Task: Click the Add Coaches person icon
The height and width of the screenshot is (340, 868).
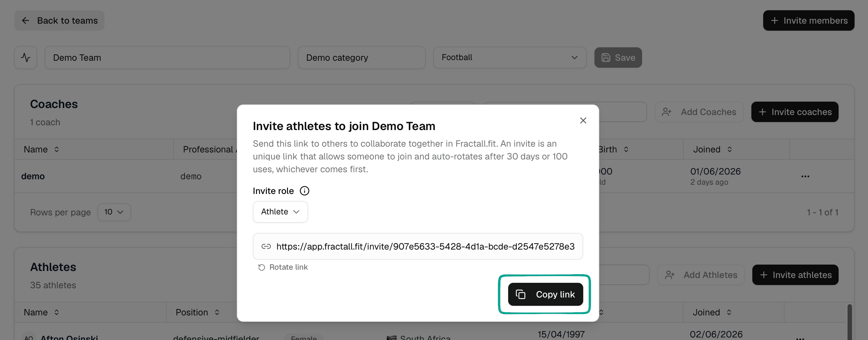Action: (666, 112)
